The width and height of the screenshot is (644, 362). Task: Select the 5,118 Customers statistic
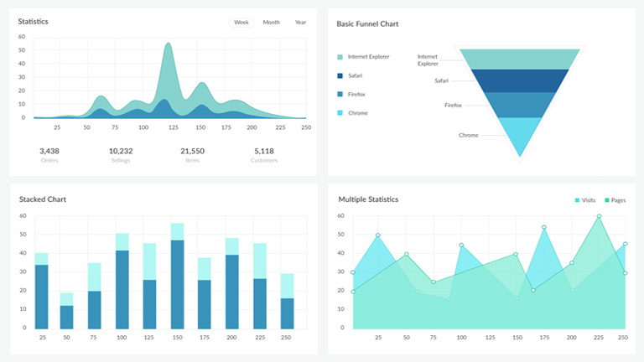(264, 154)
